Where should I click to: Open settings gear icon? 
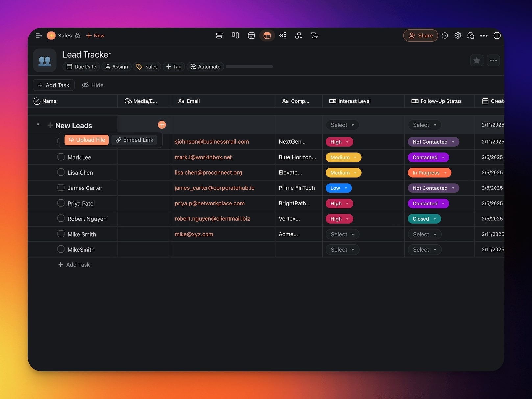coord(458,36)
